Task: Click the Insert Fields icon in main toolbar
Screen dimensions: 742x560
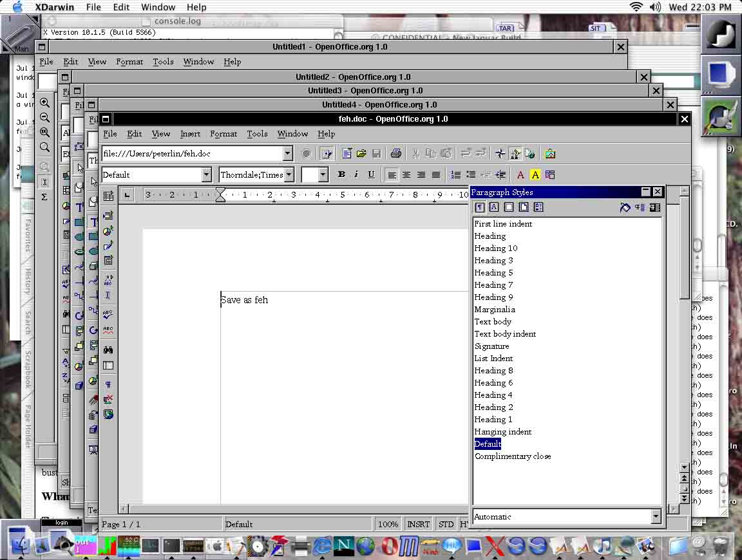Action: (108, 216)
